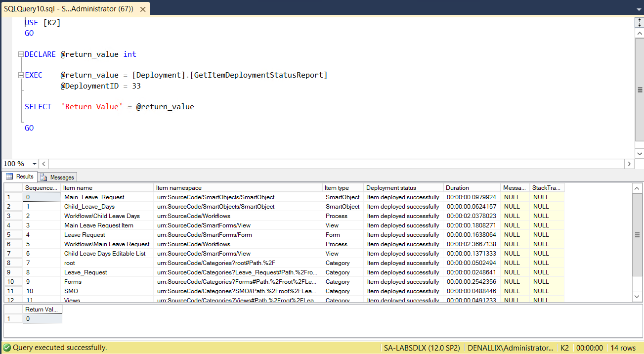This screenshot has height=354, width=644.
Task: Click the Duration column header
Action: click(472, 188)
